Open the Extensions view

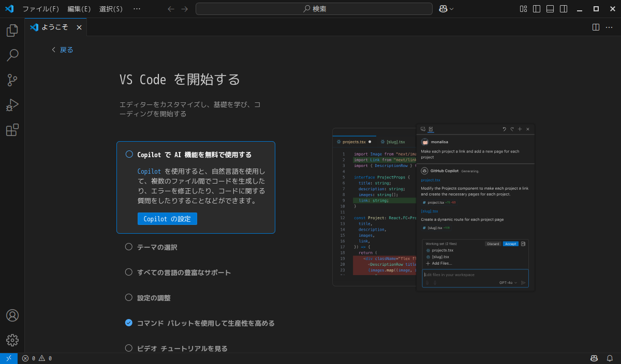12,130
